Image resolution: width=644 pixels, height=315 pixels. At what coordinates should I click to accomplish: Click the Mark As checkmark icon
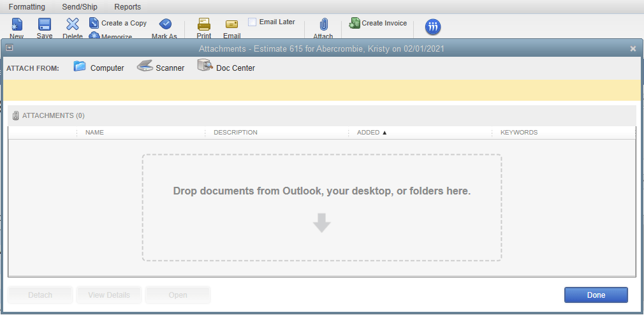[165, 24]
